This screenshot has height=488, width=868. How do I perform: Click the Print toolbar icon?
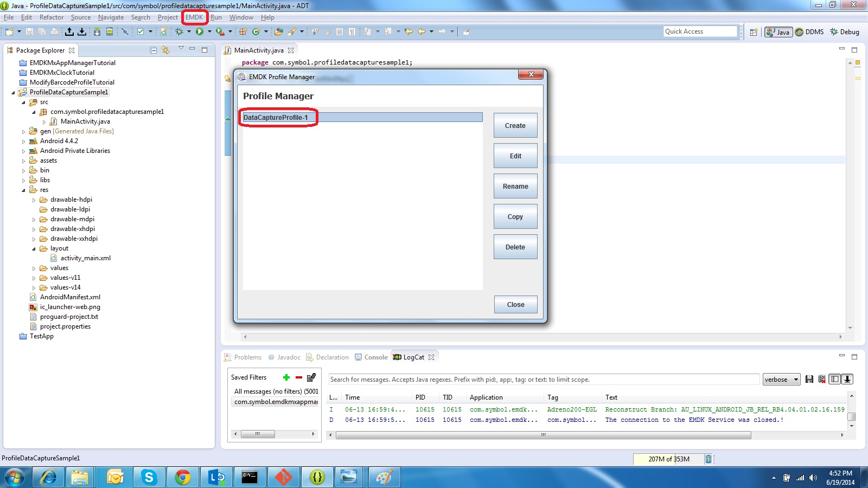click(54, 31)
